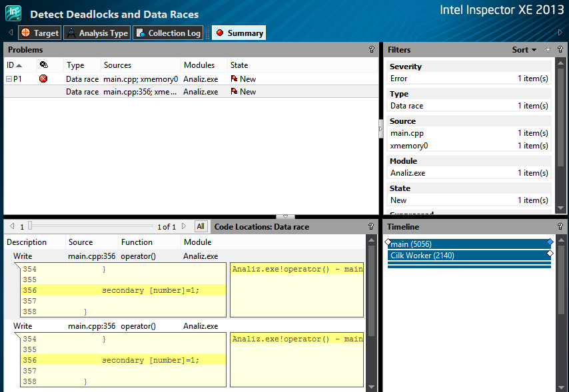Sort problems by the ID column

coord(20,65)
